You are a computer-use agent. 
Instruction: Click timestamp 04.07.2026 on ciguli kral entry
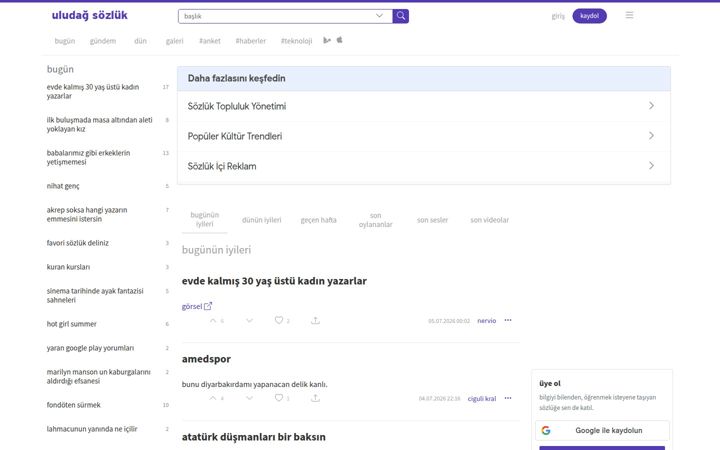[439, 399]
